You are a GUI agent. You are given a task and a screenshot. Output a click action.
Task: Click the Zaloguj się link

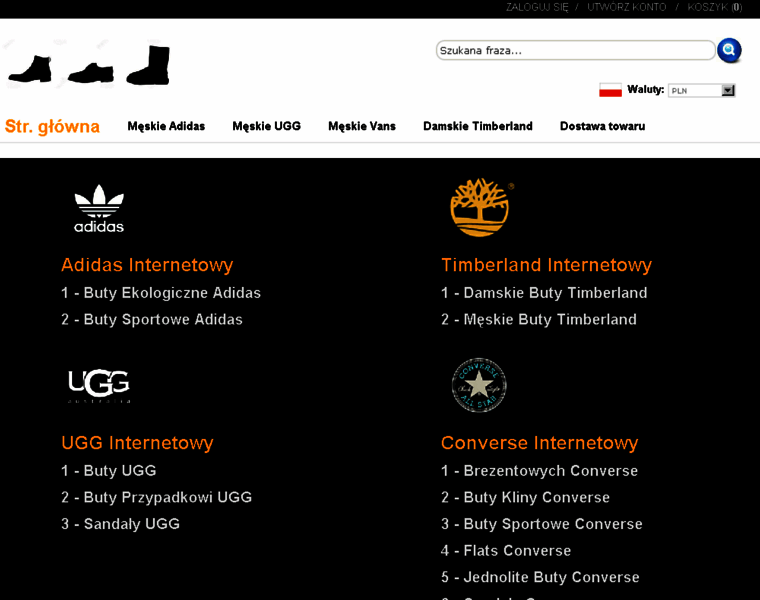pos(537,7)
